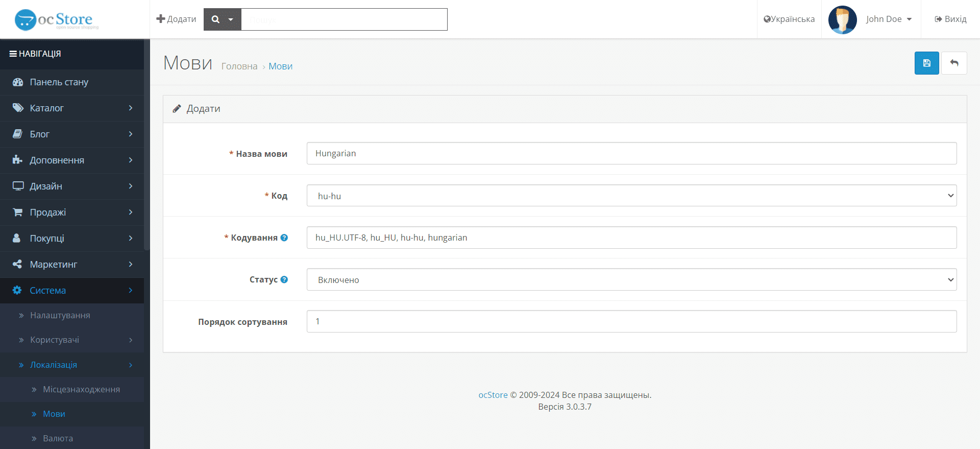Open the Дизайн sidebar menu

coord(72,186)
